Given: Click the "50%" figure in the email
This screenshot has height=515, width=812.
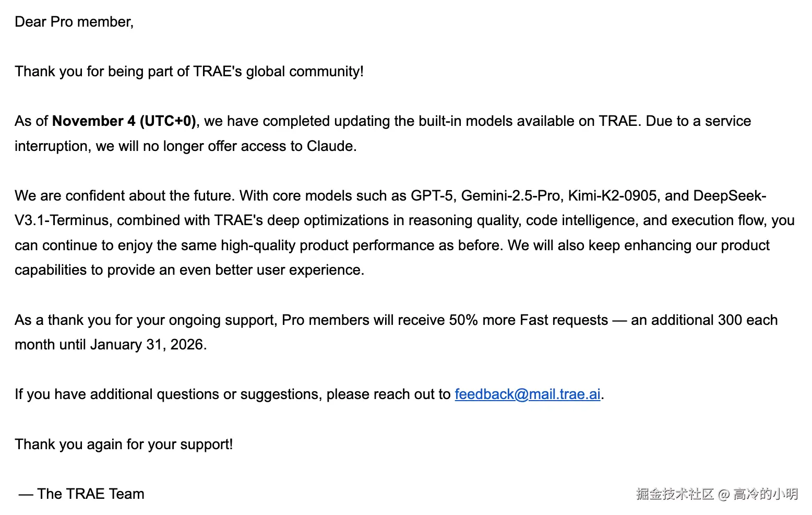Looking at the screenshot, I should [463, 320].
